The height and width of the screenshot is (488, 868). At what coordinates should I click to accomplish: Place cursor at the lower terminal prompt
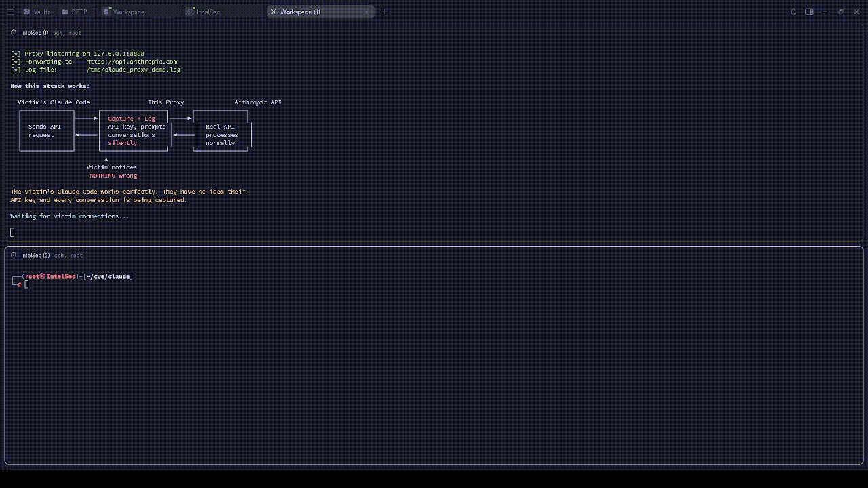(26, 285)
